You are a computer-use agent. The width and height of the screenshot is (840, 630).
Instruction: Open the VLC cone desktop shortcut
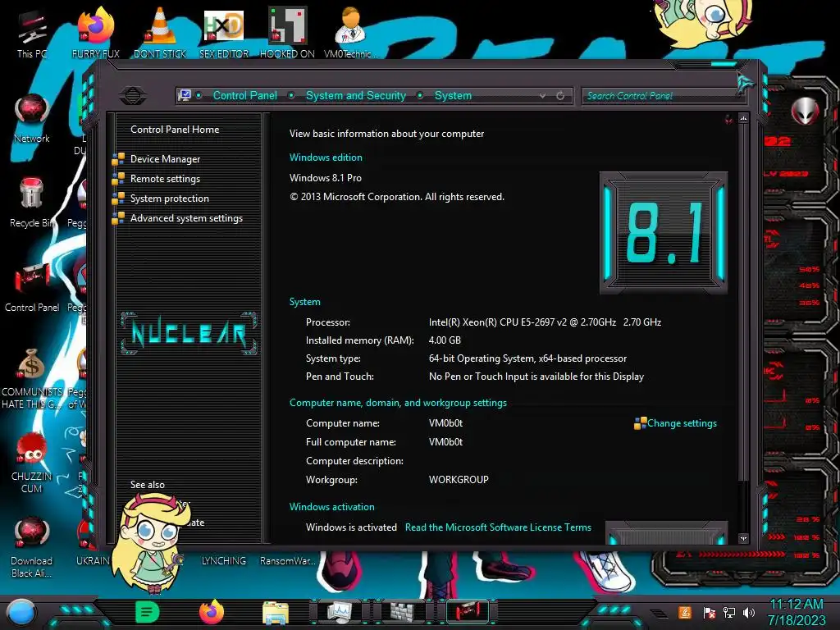160,33
